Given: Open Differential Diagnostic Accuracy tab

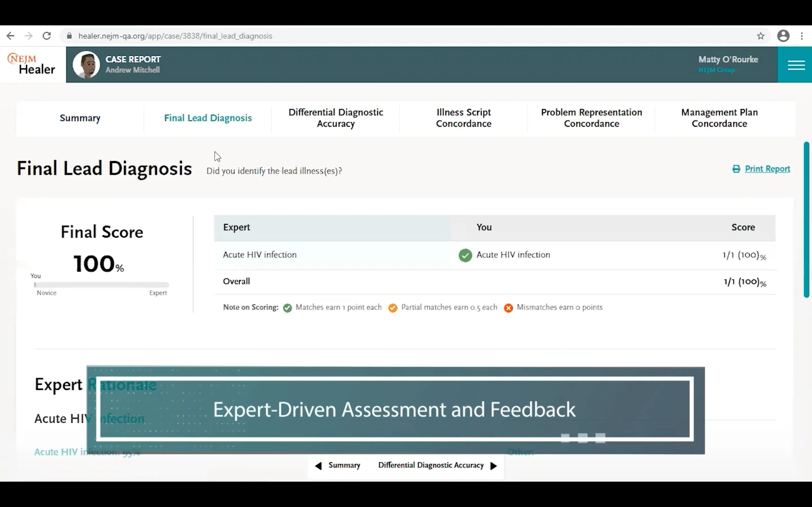Looking at the screenshot, I should [x=336, y=118].
